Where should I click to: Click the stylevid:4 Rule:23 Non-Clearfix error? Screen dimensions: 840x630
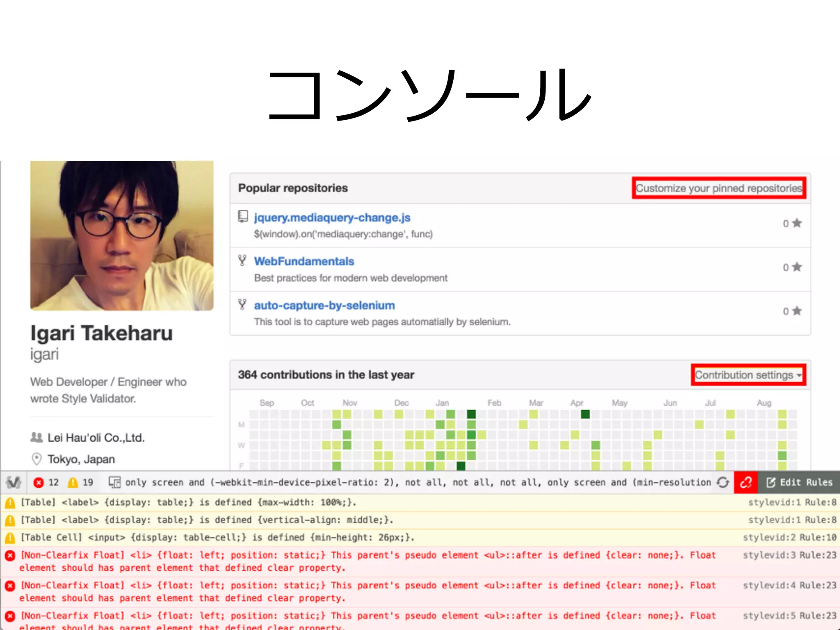point(420,592)
